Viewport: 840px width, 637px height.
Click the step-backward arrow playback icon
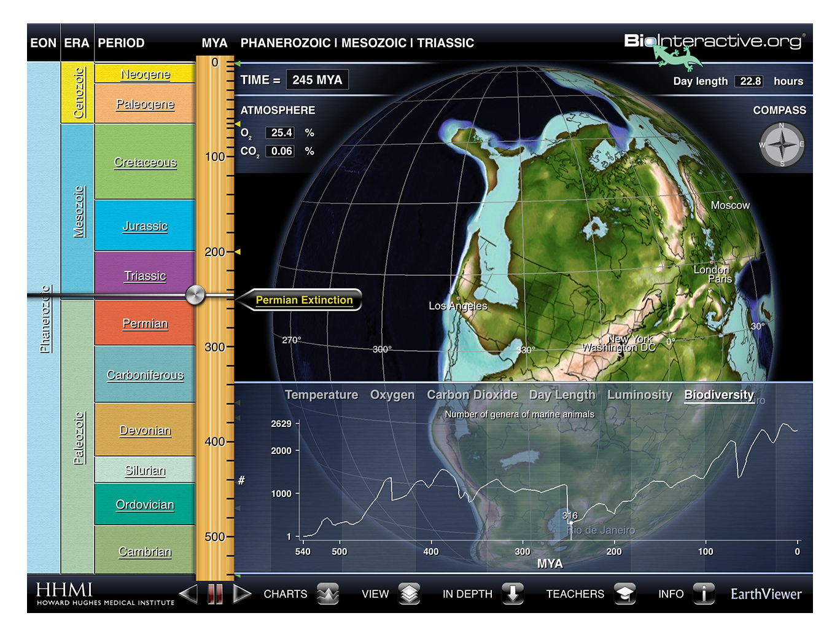(189, 594)
